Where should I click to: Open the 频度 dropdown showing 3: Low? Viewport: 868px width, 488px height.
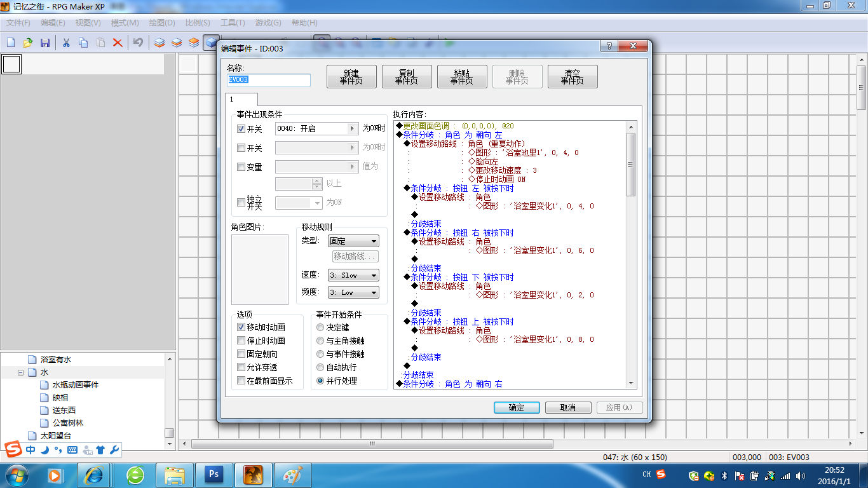pos(353,292)
